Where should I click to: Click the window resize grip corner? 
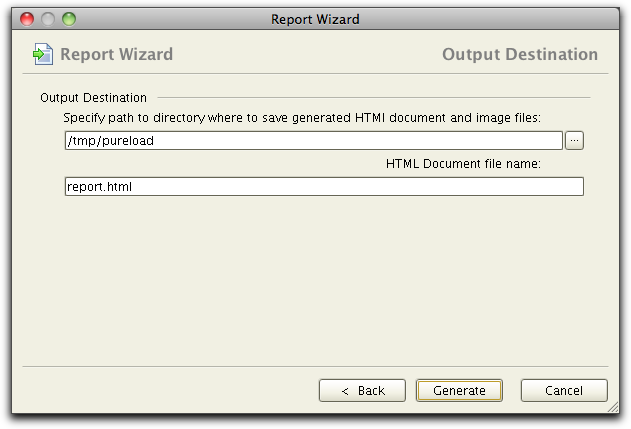613,407
